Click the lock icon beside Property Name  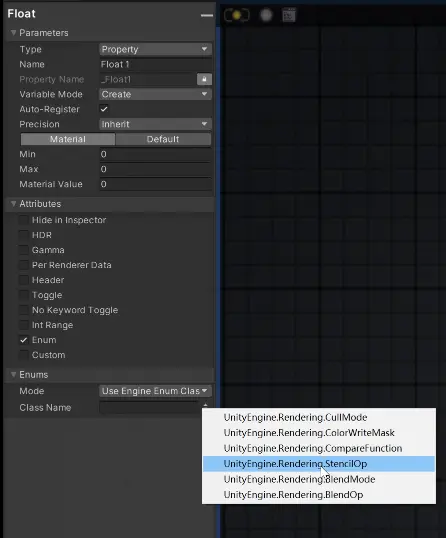coord(204,79)
